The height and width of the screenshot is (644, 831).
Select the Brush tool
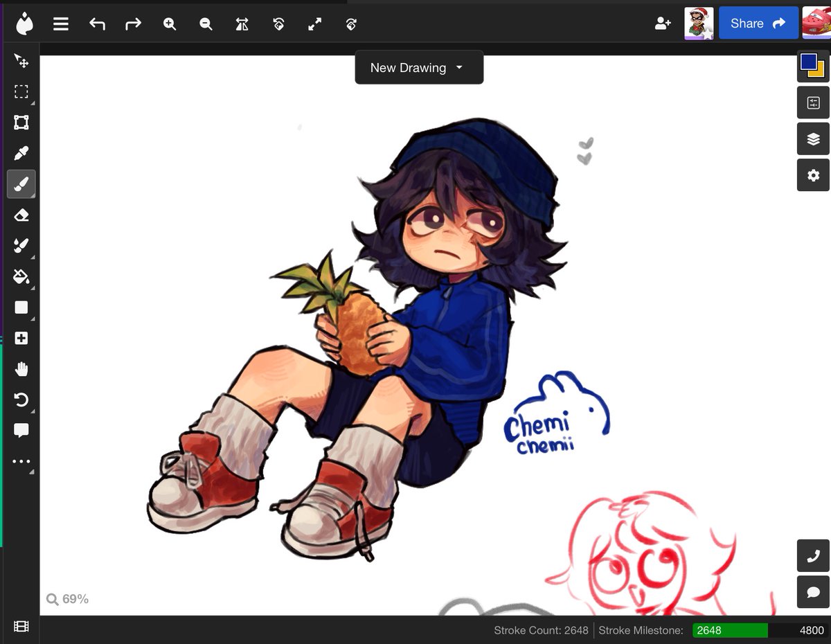[21, 184]
